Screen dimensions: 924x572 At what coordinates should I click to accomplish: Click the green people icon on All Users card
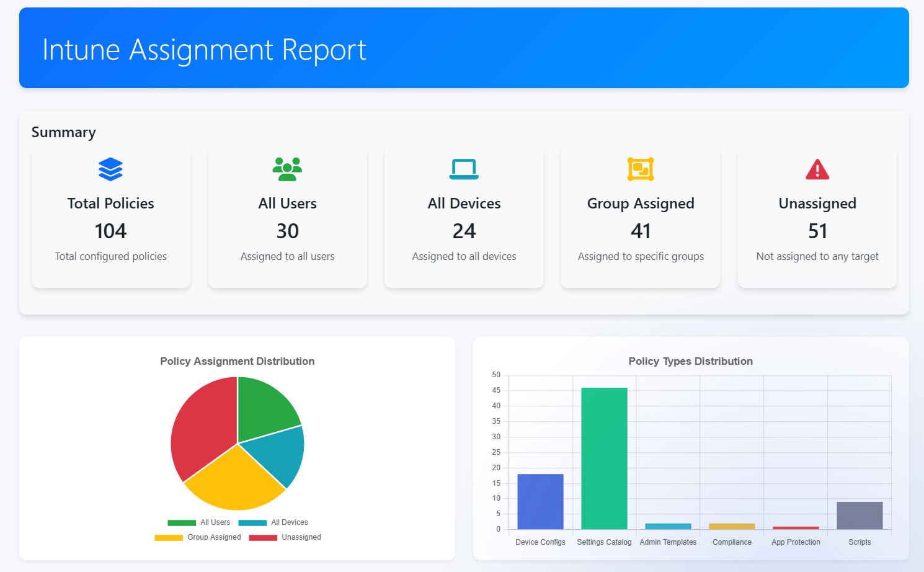(287, 169)
